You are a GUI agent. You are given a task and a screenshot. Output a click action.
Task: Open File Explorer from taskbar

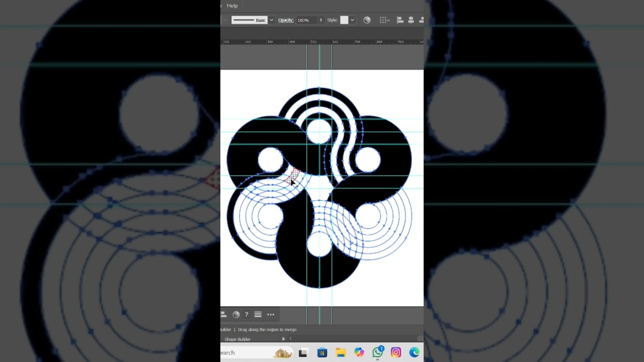click(341, 353)
